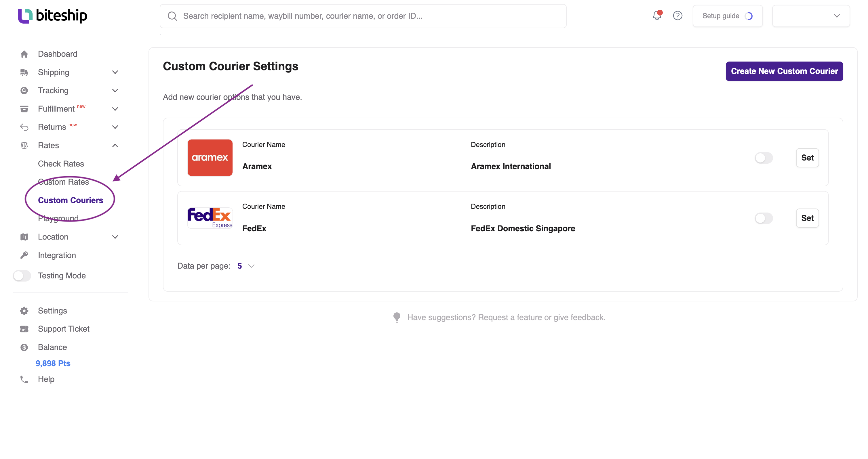Click the Location map icon
Viewport: 868px width, 459px height.
click(24, 237)
